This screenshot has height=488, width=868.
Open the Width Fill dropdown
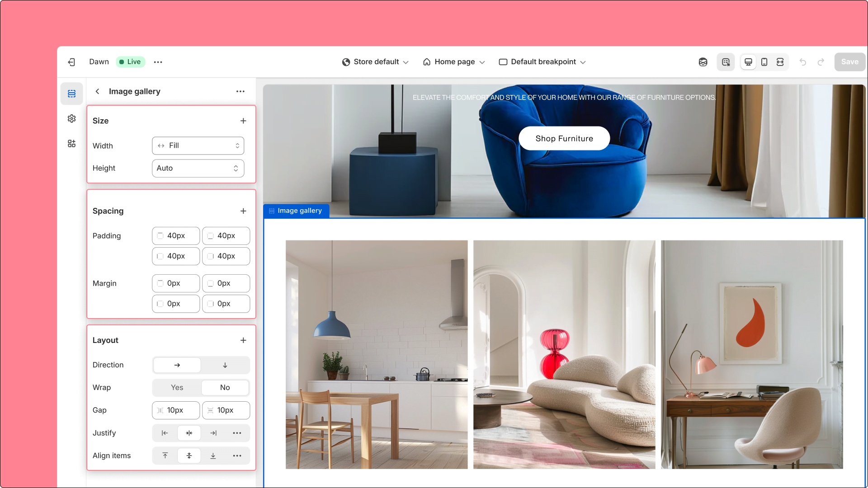[x=198, y=145]
